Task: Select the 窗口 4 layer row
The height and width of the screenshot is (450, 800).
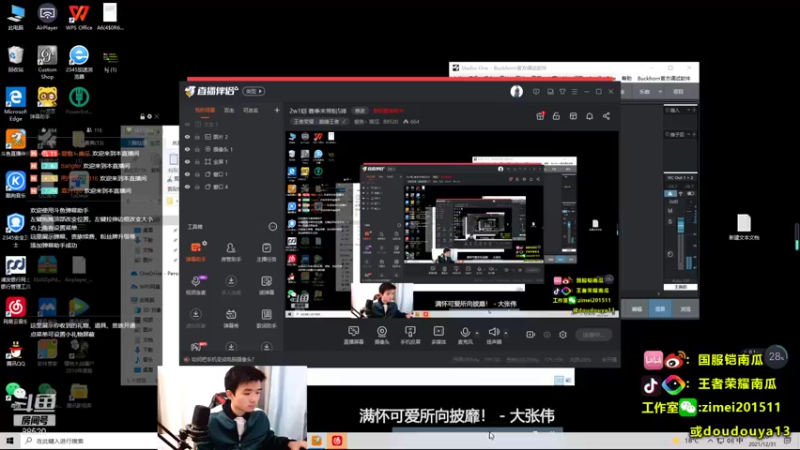Action: pos(231,187)
